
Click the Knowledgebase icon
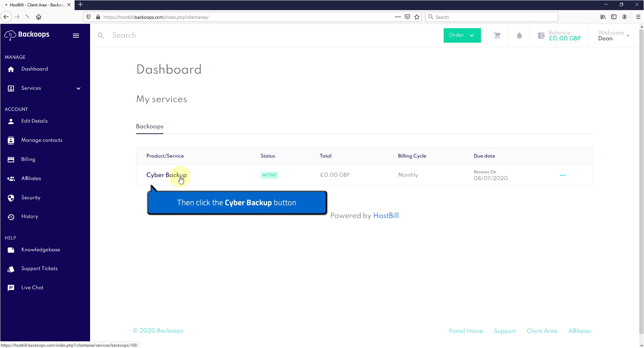click(x=11, y=250)
